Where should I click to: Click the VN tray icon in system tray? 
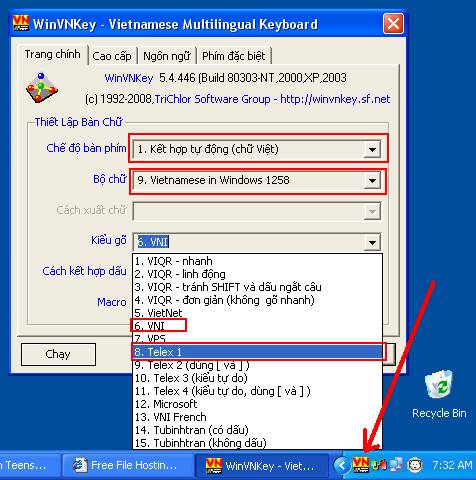pyautogui.click(x=361, y=465)
